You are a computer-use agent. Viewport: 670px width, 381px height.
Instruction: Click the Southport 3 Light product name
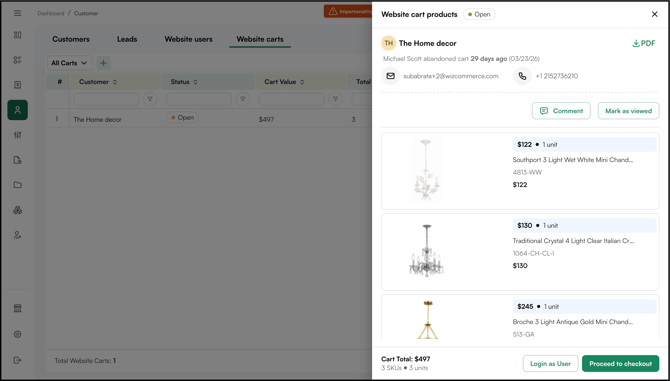pyautogui.click(x=573, y=160)
